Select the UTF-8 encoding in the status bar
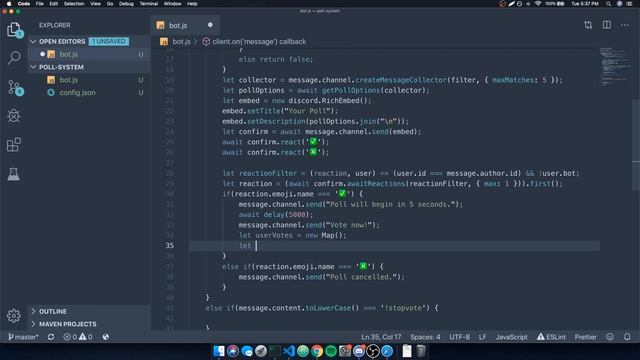The image size is (640, 360). [460, 337]
